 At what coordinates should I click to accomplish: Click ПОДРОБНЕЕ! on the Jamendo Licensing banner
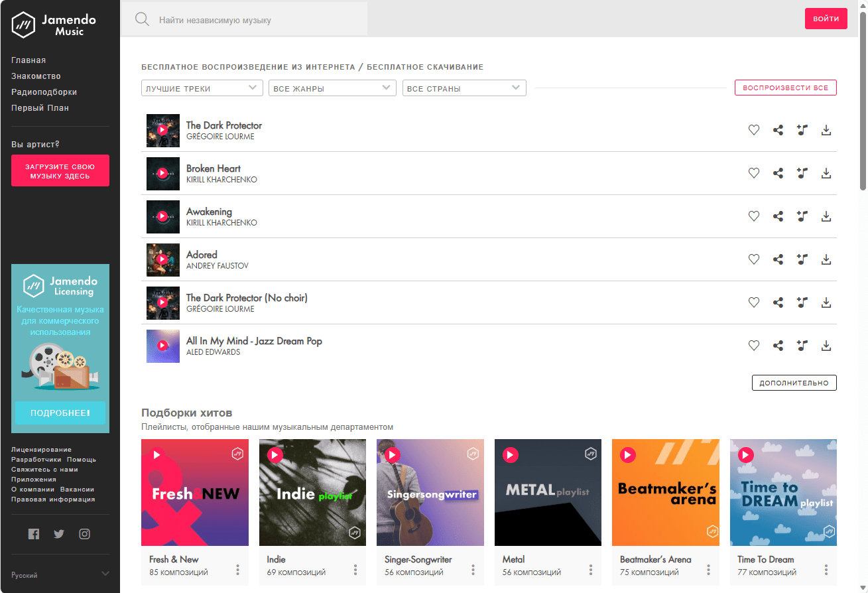click(x=60, y=413)
